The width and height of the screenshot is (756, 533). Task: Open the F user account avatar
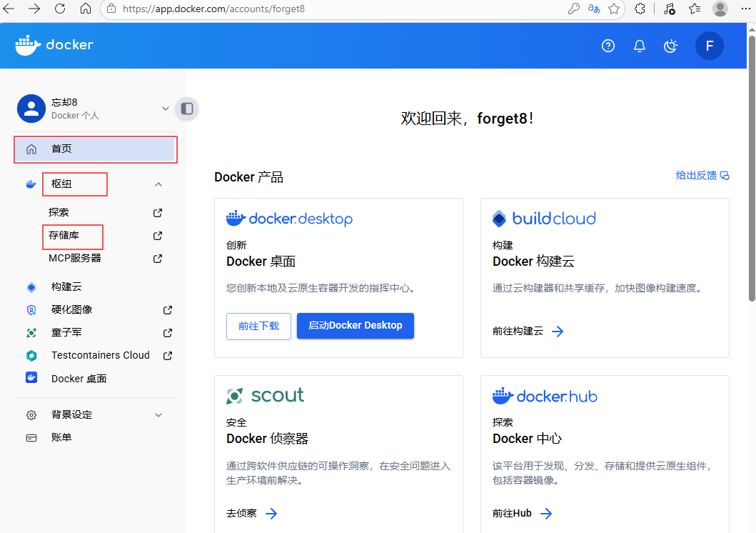click(709, 46)
